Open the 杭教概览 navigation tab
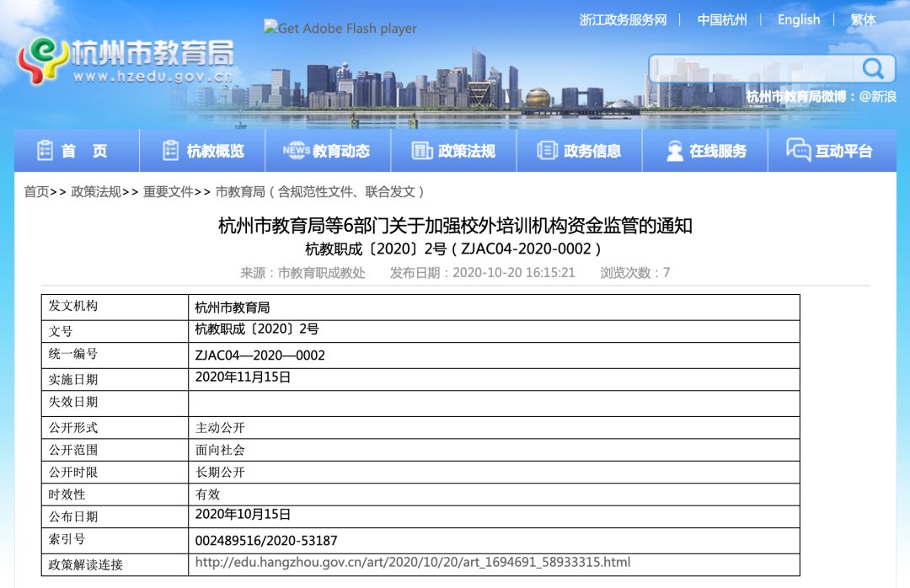 (202, 151)
